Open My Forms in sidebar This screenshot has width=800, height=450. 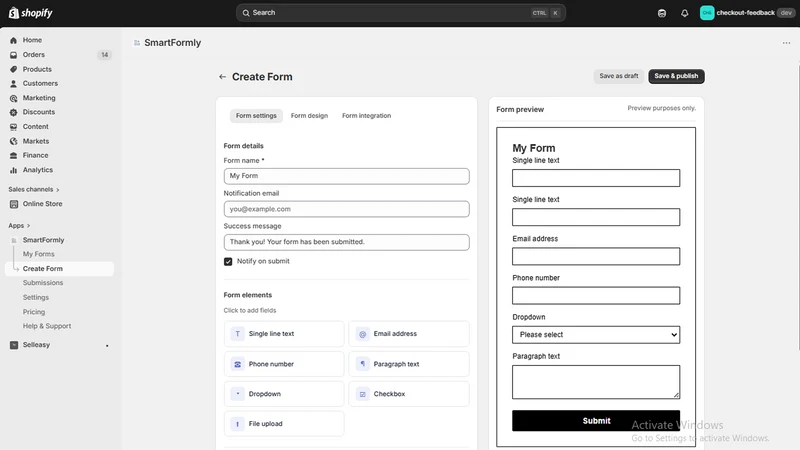point(38,254)
